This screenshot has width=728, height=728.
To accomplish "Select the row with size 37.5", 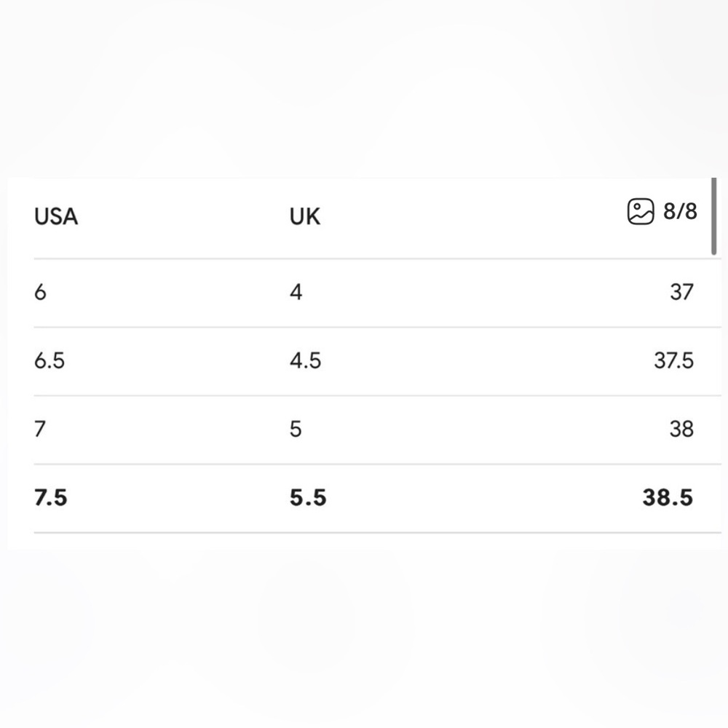I will pos(377,361).
